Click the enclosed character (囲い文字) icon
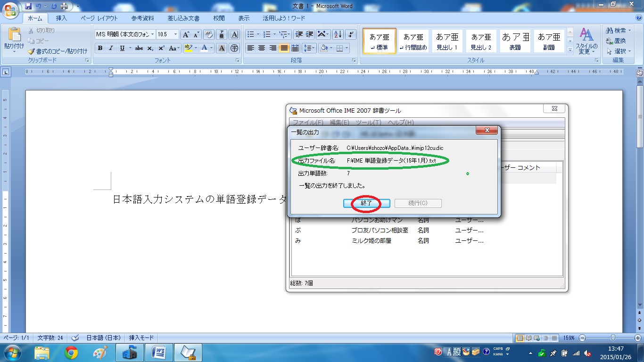 point(234,48)
